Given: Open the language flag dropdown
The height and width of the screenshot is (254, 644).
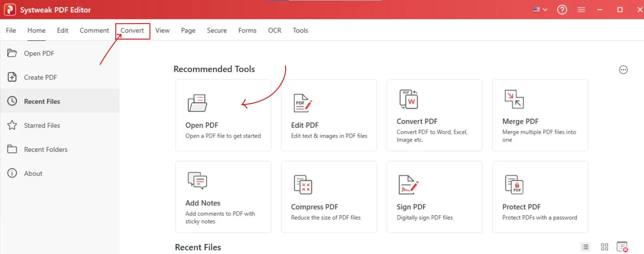Looking at the screenshot, I should (x=540, y=10).
